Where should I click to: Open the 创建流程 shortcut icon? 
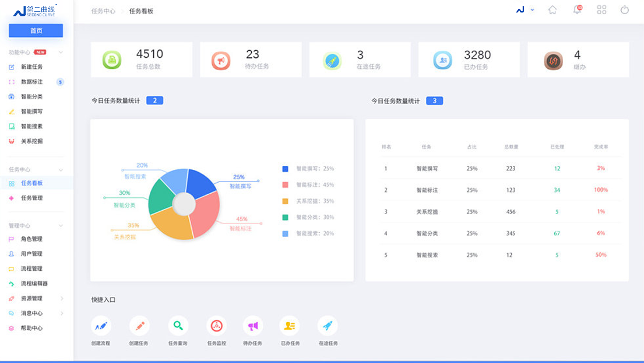click(101, 326)
